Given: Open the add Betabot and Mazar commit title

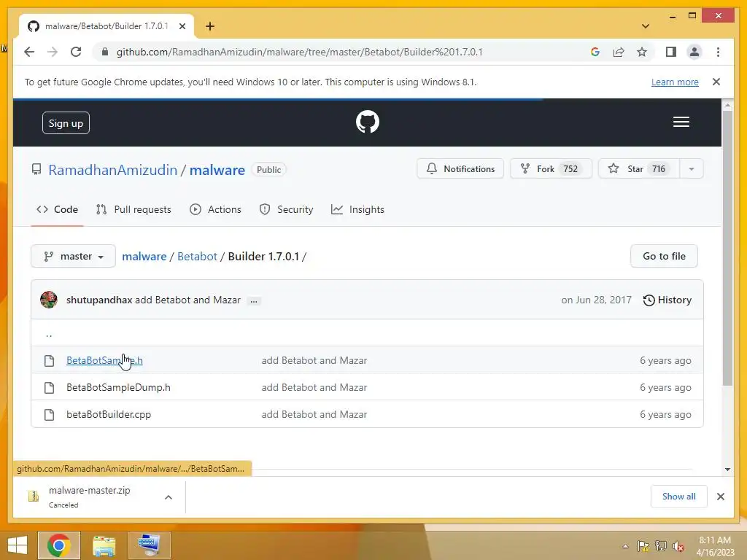Looking at the screenshot, I should pos(187,300).
